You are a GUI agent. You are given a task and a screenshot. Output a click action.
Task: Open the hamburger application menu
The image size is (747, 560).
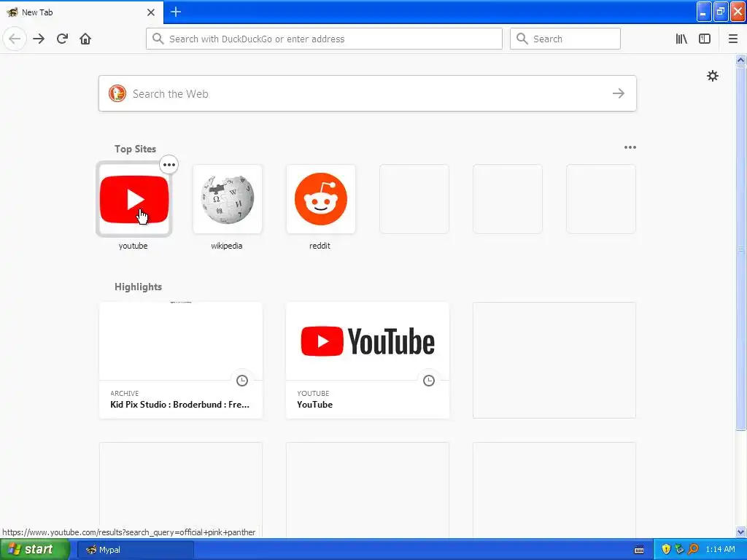pos(733,39)
